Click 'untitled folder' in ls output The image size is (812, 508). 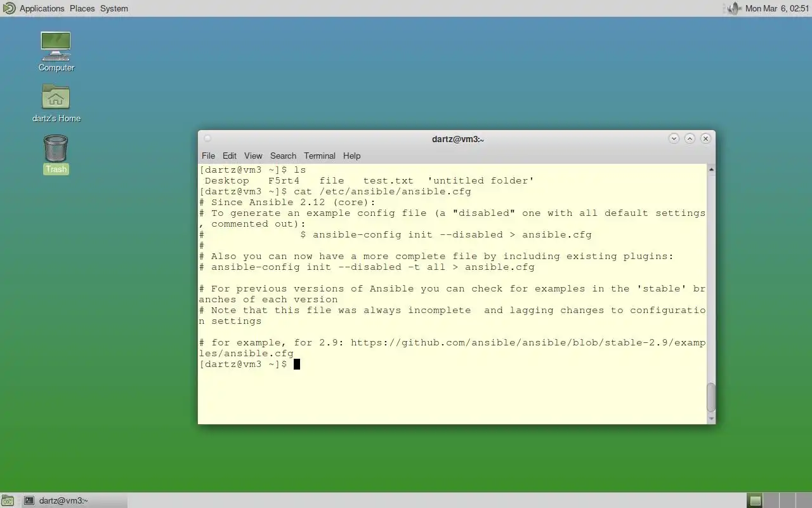coord(480,180)
